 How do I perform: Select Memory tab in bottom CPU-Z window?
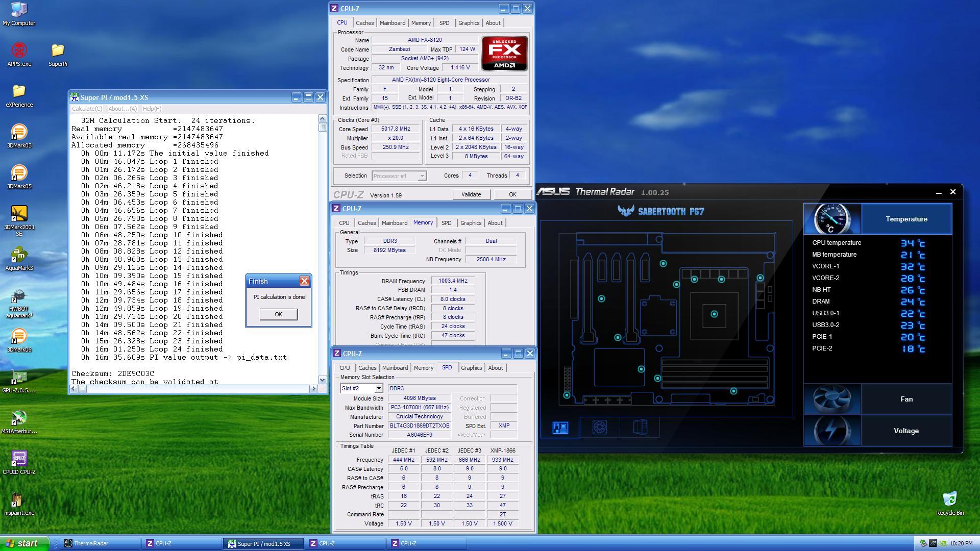coord(424,368)
